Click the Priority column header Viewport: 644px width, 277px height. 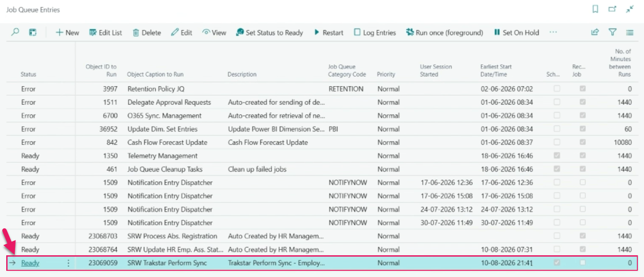click(x=386, y=74)
